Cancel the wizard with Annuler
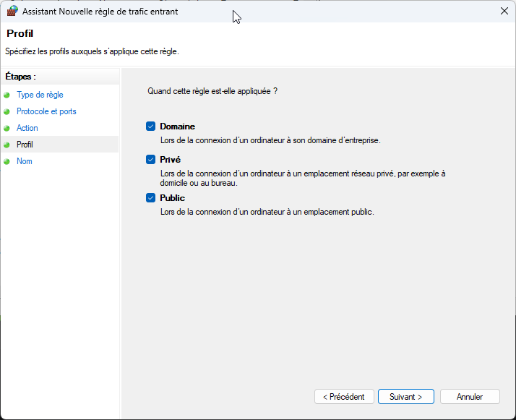The width and height of the screenshot is (516, 420). (470, 397)
